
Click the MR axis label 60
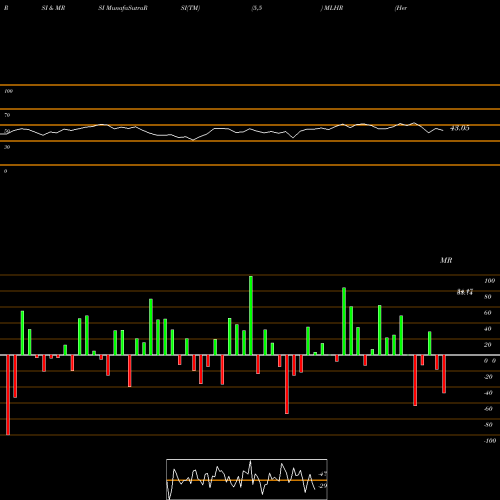488,313
